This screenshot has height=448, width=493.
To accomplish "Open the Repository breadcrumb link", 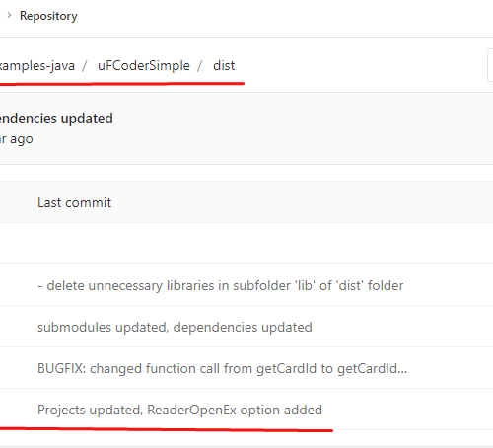I will (x=48, y=16).
